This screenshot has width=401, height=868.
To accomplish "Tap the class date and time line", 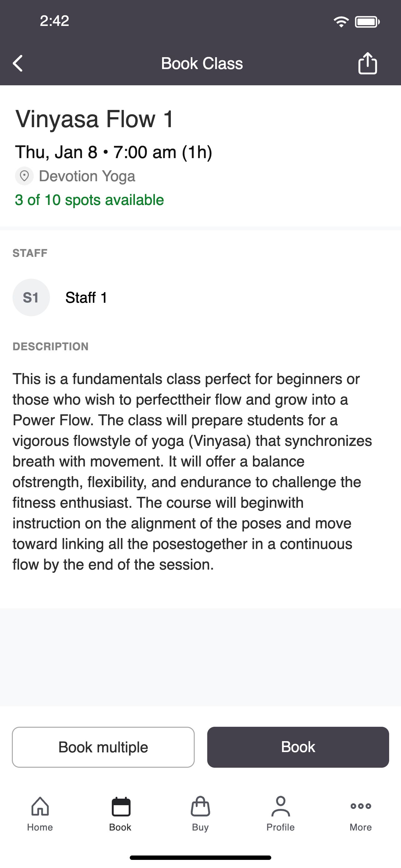I will (x=113, y=152).
